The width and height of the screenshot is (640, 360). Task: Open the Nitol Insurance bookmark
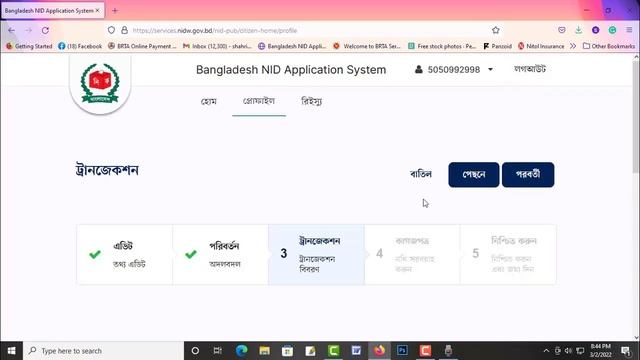click(x=541, y=46)
